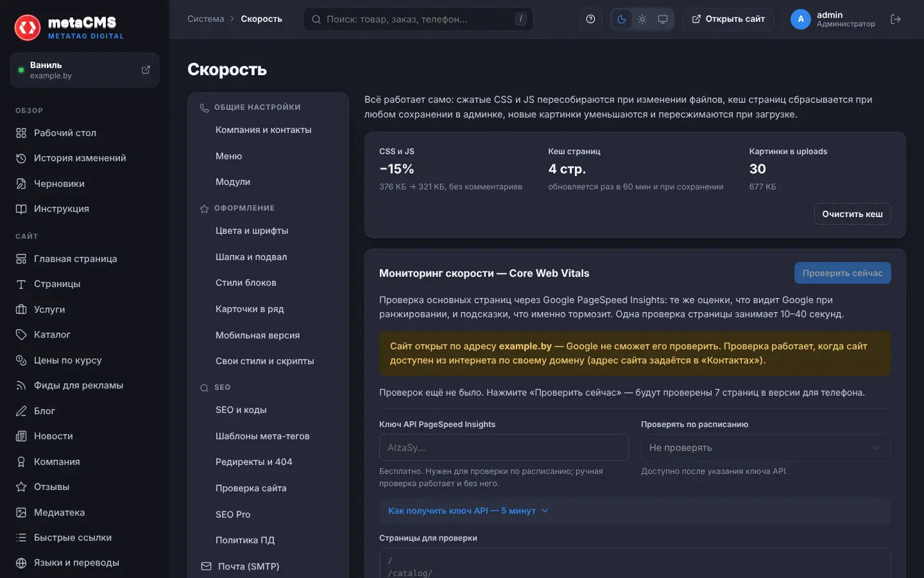Click the Почта (SMTP) envelope icon
This screenshot has width=924, height=578.
coord(206,566)
